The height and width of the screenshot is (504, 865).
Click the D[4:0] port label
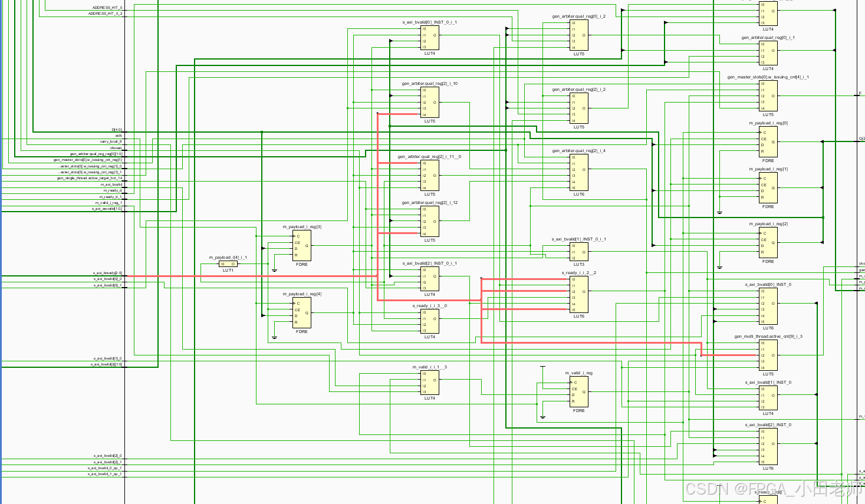(117, 130)
